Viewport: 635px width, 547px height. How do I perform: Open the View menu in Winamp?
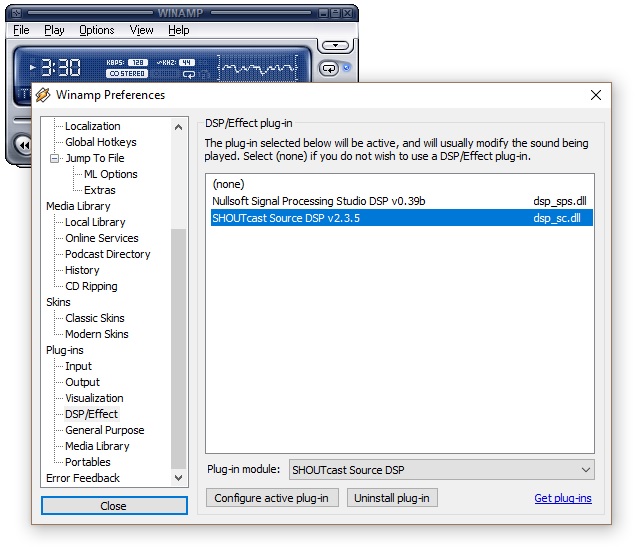point(141,30)
